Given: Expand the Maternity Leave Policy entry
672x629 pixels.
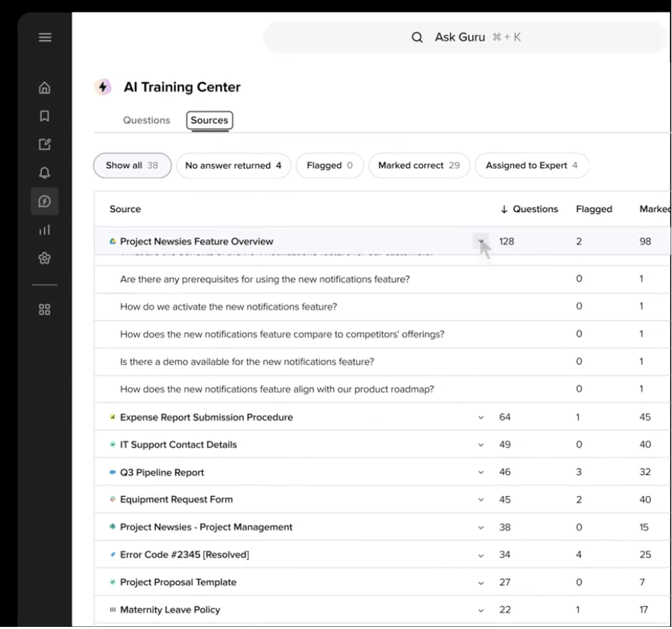Looking at the screenshot, I should 481,609.
